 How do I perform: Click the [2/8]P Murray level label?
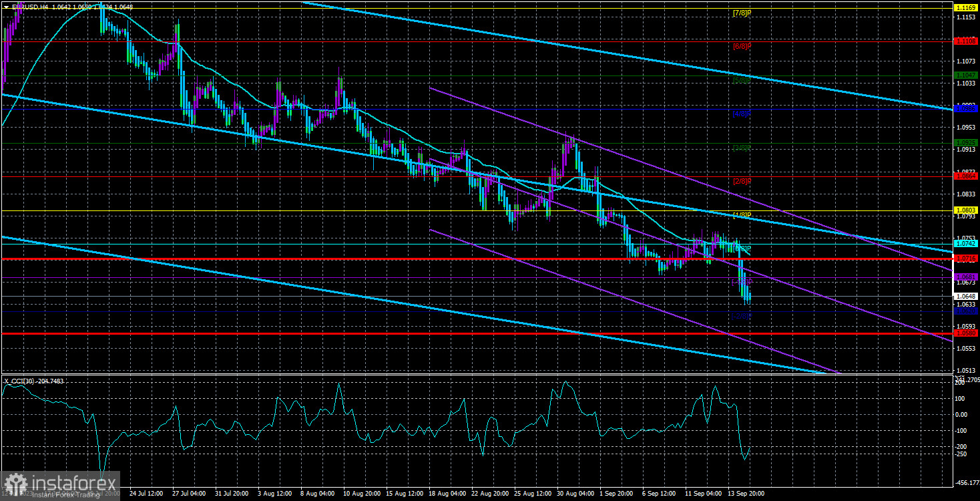[742, 182]
